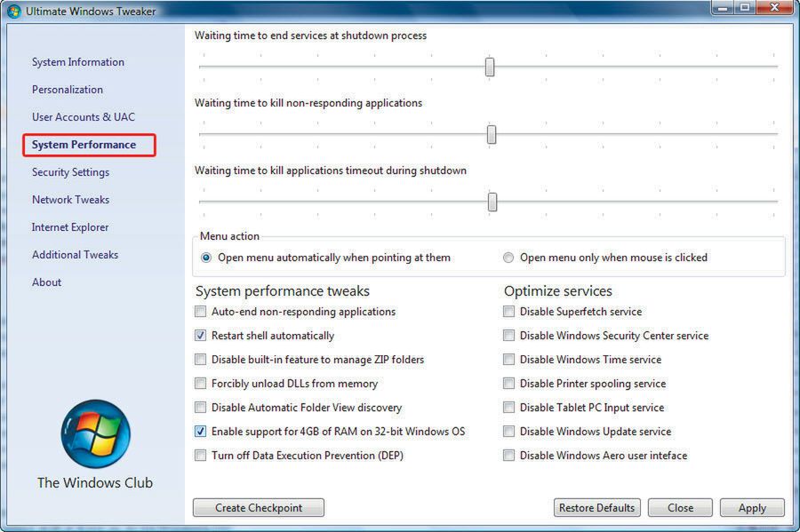Click the shutdown services waiting time slider handle
Screen dimensions: 800x532
point(490,67)
